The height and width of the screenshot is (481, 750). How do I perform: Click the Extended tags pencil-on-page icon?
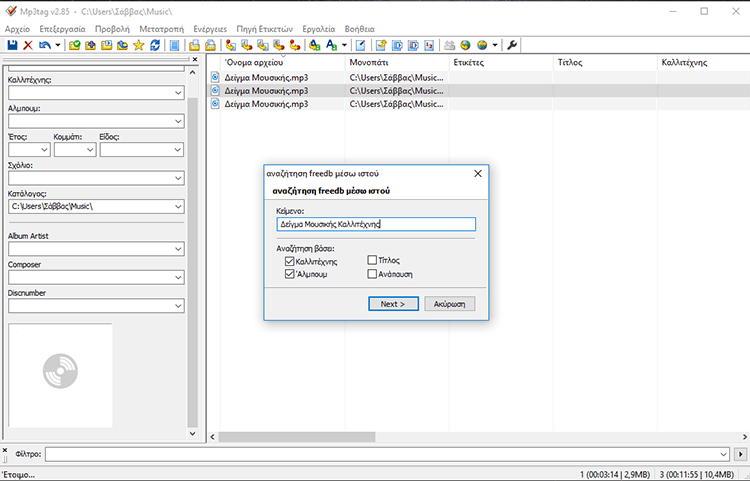[x=361, y=45]
